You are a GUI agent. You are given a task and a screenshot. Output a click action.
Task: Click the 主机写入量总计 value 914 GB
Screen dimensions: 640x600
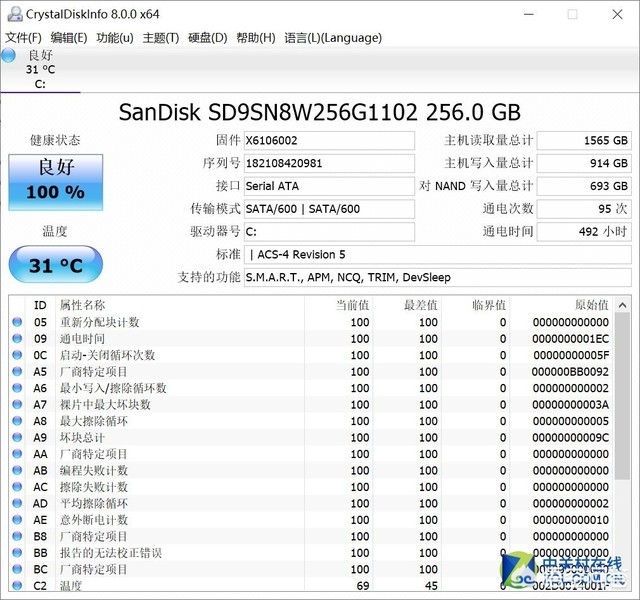[x=584, y=164]
